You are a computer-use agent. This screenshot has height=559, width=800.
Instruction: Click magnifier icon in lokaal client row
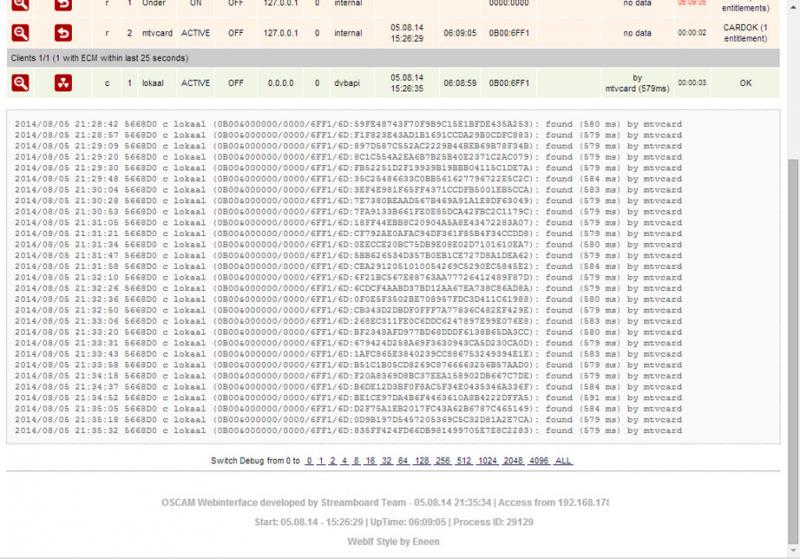pos(20,83)
